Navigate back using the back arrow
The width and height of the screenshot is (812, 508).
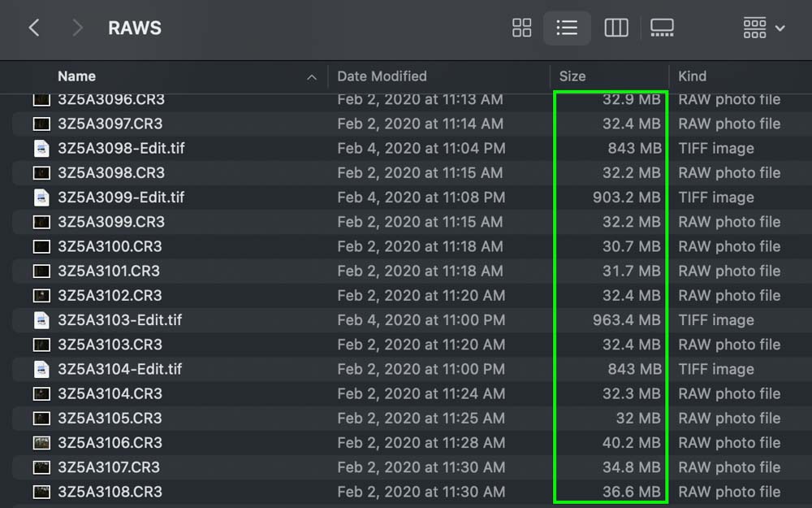coord(34,27)
